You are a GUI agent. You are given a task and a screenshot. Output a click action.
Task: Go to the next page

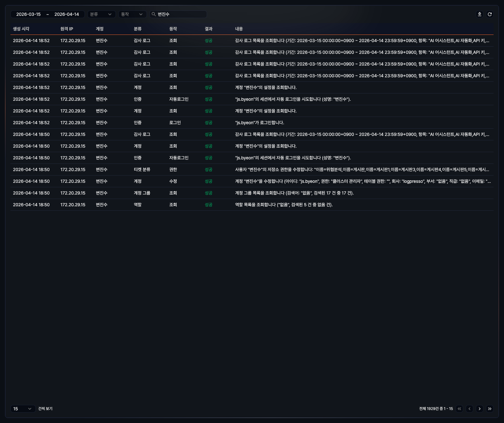pyautogui.click(x=480, y=409)
